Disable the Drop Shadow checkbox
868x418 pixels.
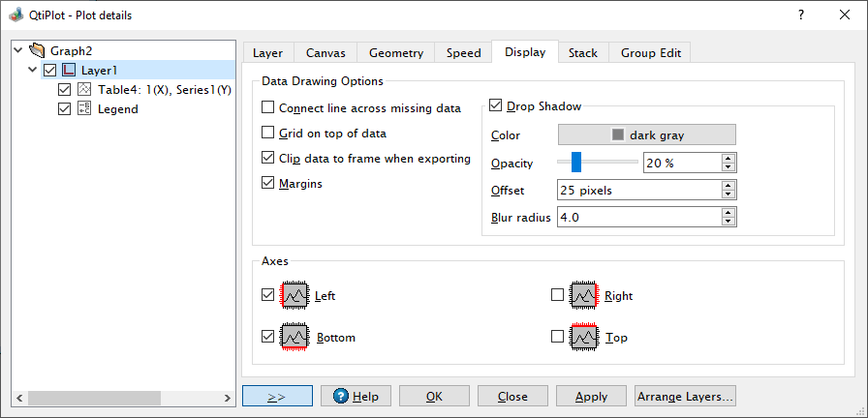coord(496,106)
